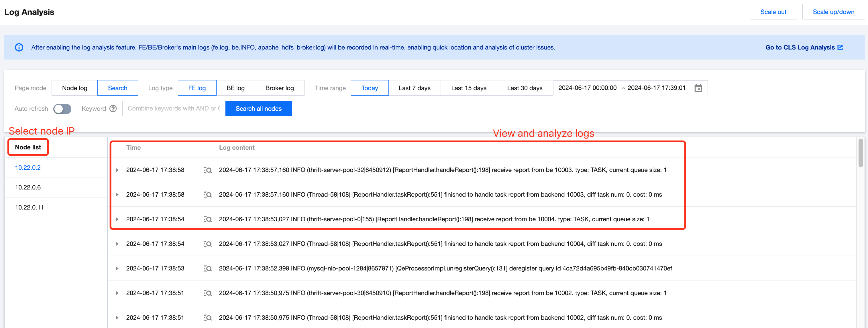Click the log search icon for the 17:38:51 backend 10002 entry
The width and height of the screenshot is (868, 328).
(x=208, y=318)
